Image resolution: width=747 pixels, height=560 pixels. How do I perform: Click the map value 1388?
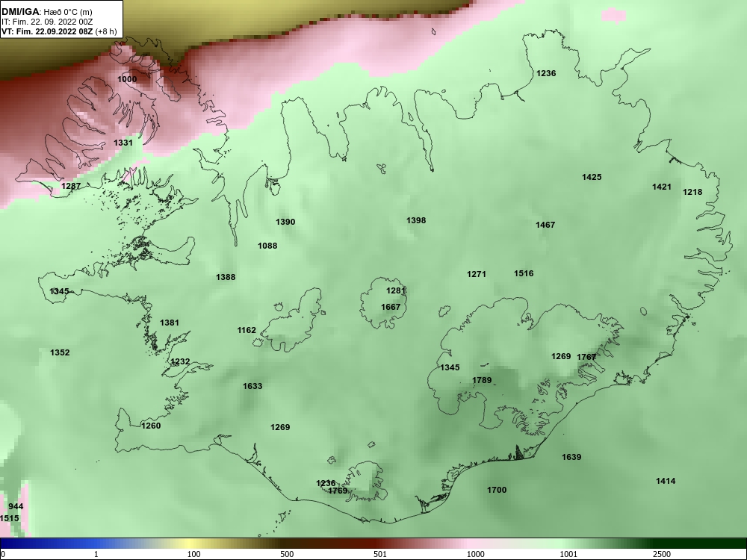[226, 277]
